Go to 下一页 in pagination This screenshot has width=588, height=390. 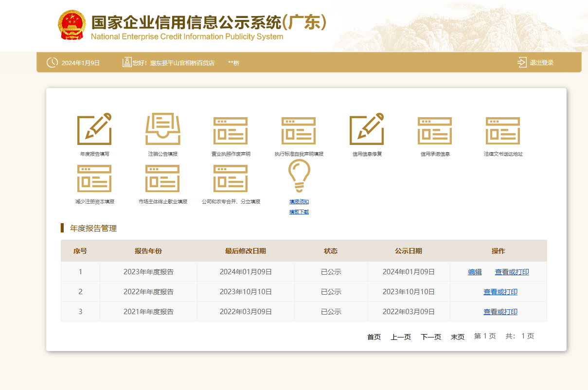coord(431,337)
